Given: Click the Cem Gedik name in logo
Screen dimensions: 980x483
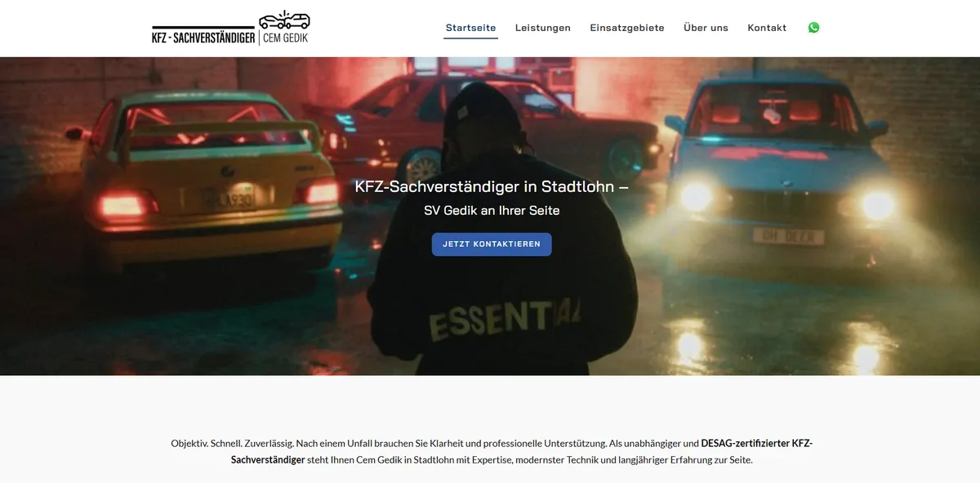Looking at the screenshot, I should click(286, 38).
